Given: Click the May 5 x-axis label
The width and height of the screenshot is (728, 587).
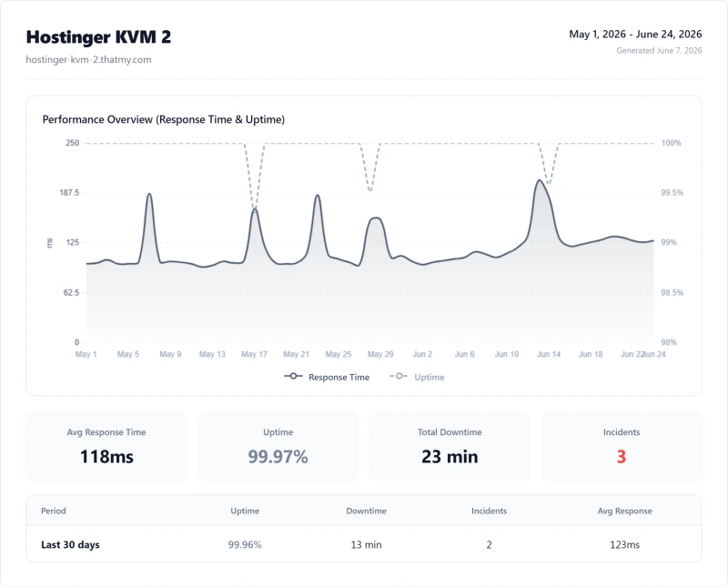Looking at the screenshot, I should (128, 354).
